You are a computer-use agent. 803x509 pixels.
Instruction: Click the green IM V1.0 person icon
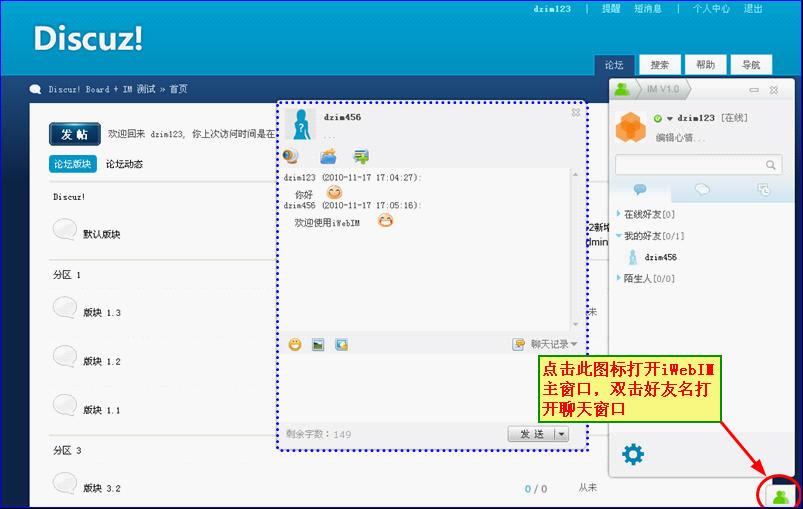[x=622, y=89]
